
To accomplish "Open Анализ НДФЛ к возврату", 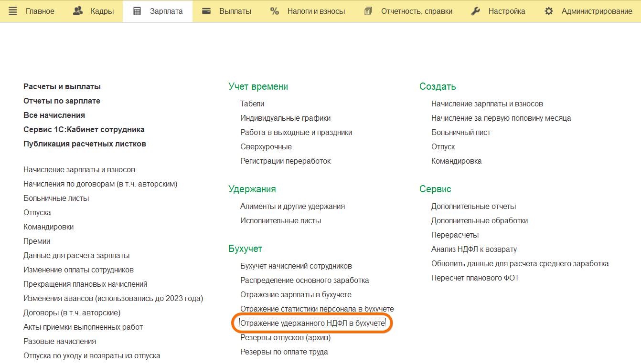I will point(474,250).
